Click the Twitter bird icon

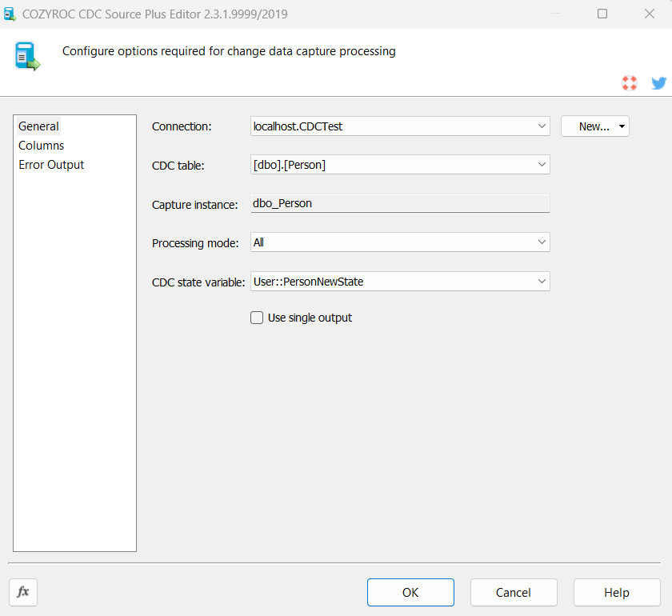[658, 82]
